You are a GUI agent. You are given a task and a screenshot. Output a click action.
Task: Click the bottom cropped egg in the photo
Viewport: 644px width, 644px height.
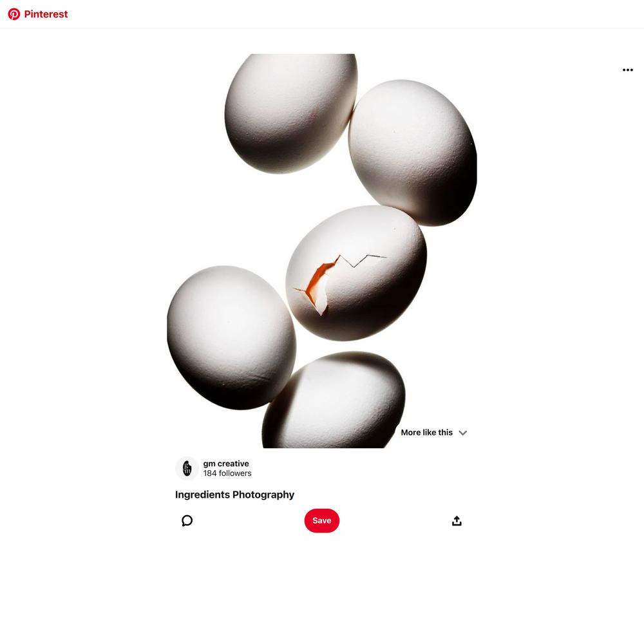[x=334, y=401]
